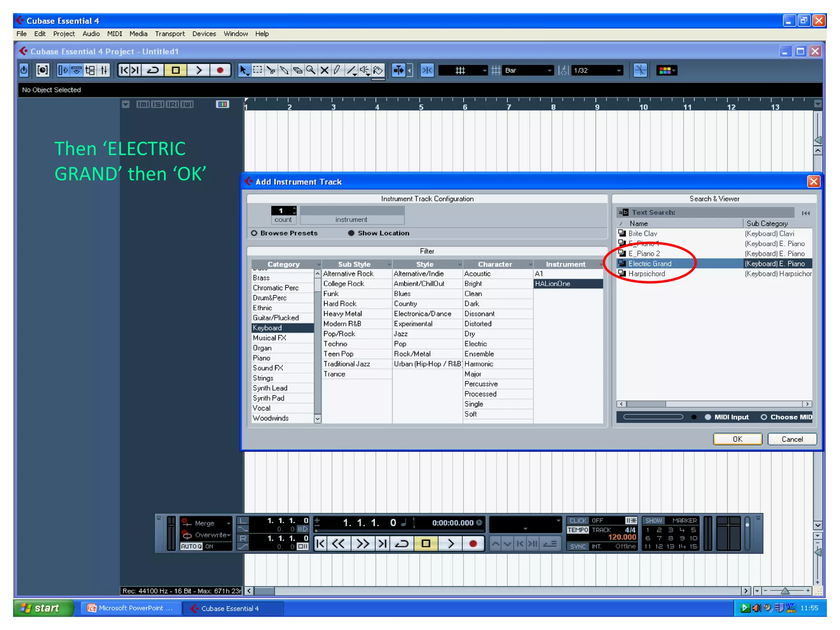Screen dimensions: 840x630
Task: Toggle AUTO Q in the transport panel
Action: [x=191, y=546]
